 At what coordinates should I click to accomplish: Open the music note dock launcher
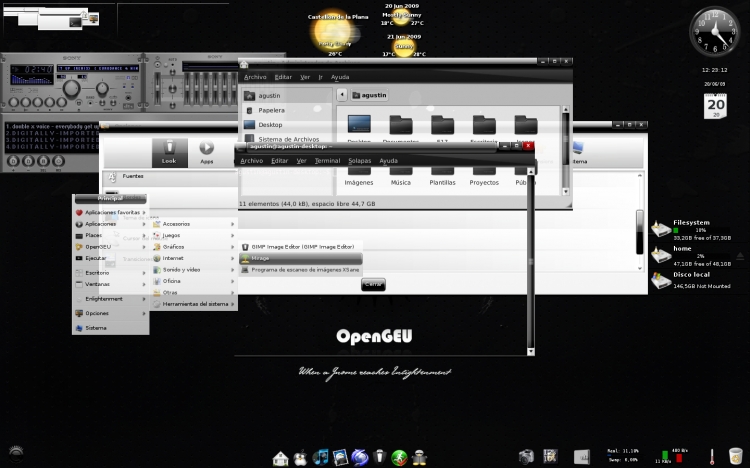tap(320, 457)
